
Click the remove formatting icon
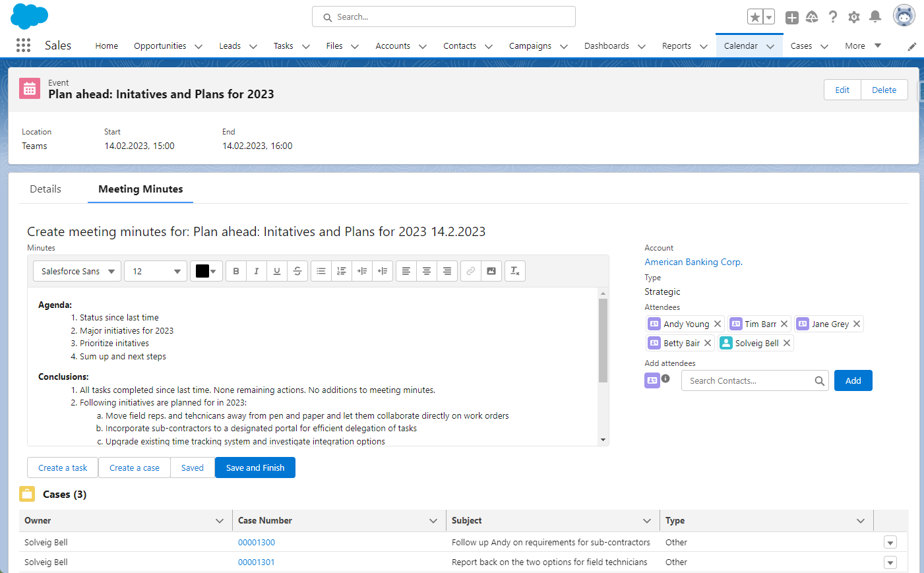515,271
